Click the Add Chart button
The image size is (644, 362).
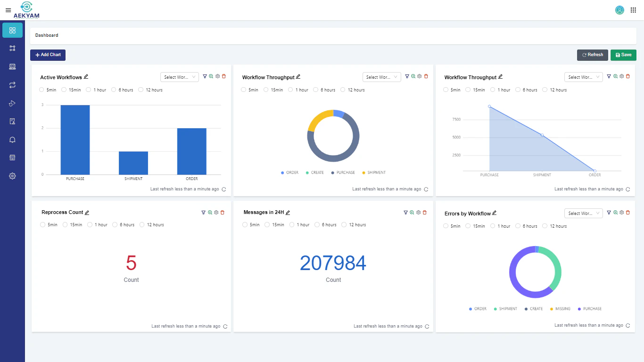tap(48, 55)
